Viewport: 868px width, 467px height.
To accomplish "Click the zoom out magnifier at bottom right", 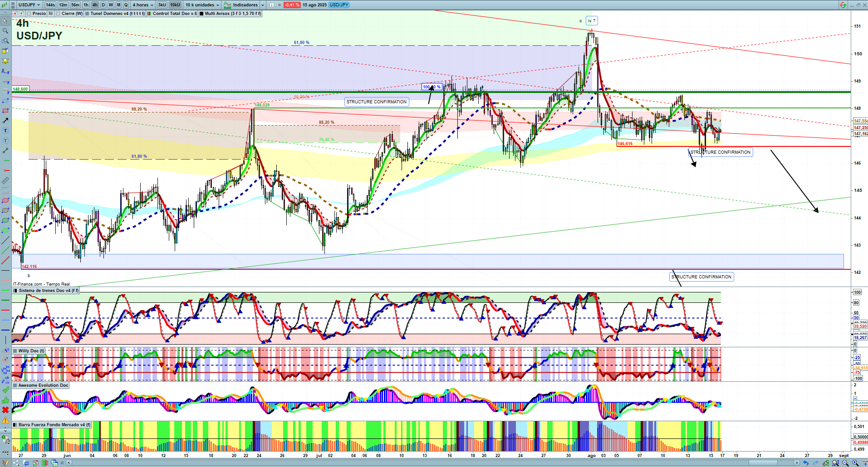I will coord(845,463).
